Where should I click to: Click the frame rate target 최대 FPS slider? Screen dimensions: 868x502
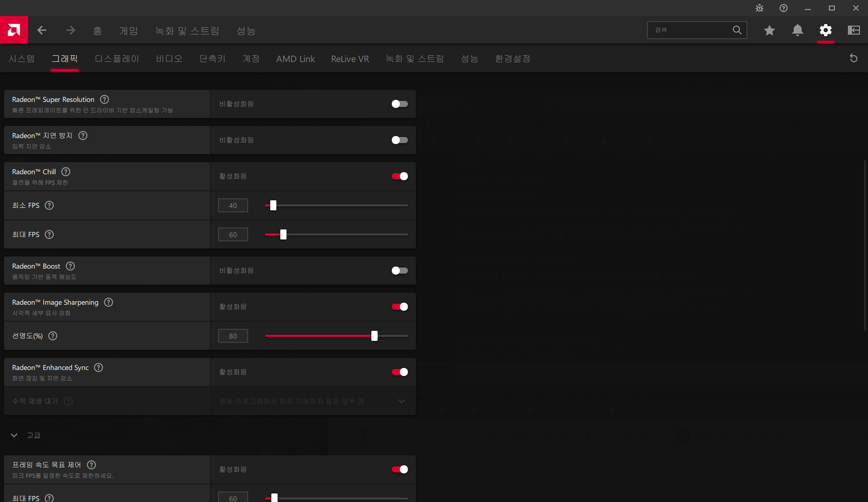coord(336,498)
